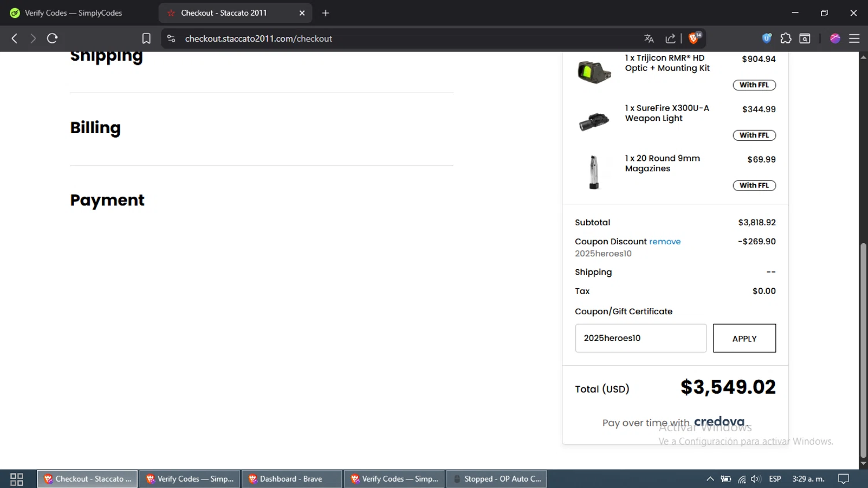The image size is (868, 488).
Task: Apply the coupon code
Action: [x=744, y=338]
